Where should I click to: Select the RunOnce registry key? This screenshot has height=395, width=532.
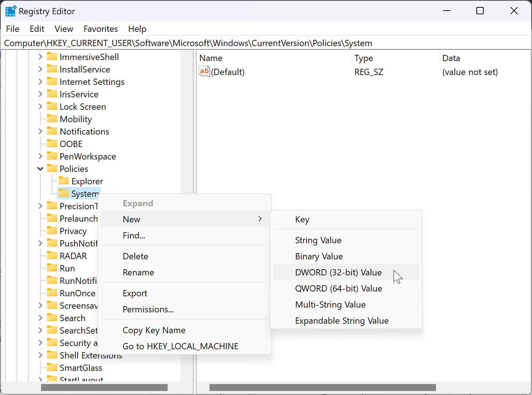77,293
